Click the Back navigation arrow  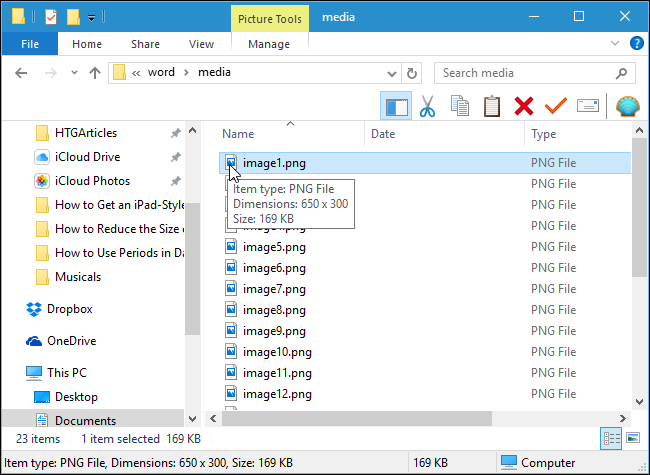(21, 73)
